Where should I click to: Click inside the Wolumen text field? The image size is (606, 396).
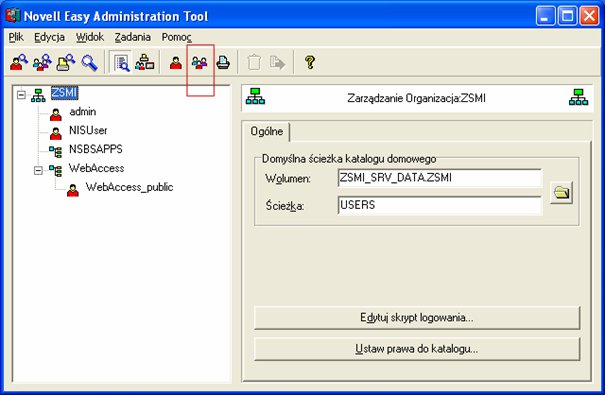click(439, 178)
